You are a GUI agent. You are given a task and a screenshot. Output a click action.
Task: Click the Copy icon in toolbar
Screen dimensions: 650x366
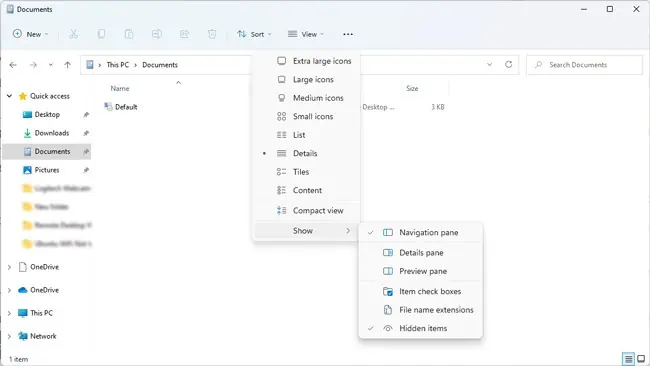tap(101, 34)
